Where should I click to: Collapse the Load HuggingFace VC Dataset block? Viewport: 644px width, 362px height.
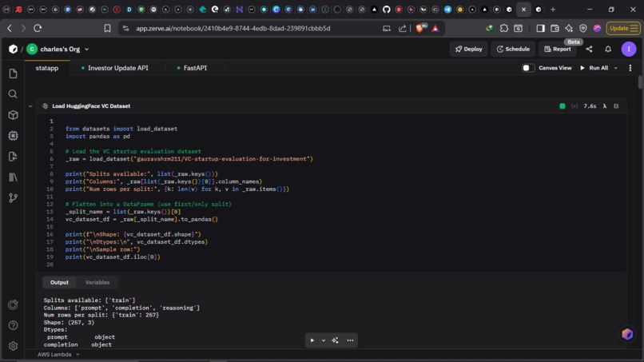30,106
